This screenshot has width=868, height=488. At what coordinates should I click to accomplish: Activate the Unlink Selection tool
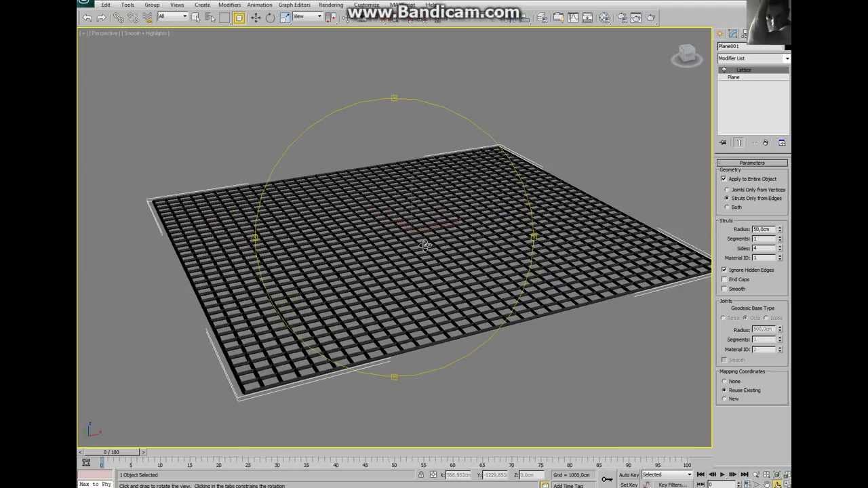click(132, 18)
